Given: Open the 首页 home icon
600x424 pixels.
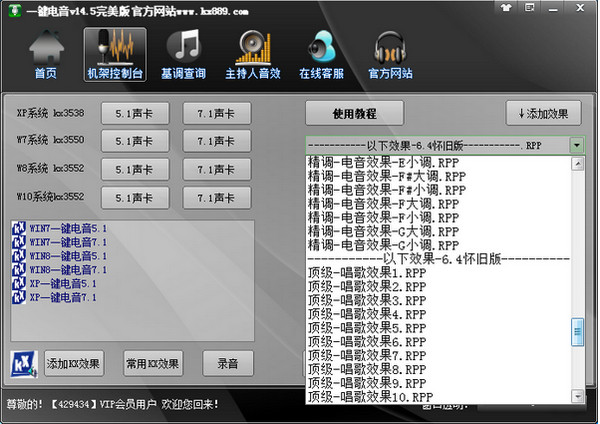Looking at the screenshot, I should (45, 55).
